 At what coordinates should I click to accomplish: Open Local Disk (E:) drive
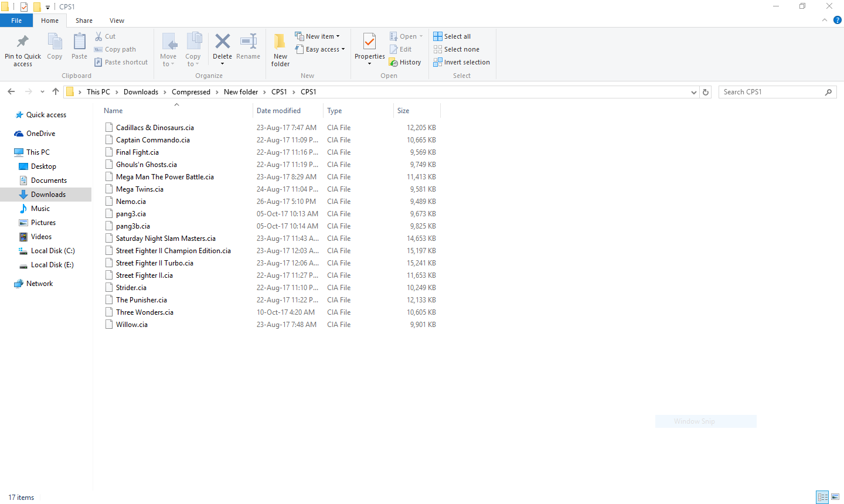(52, 265)
